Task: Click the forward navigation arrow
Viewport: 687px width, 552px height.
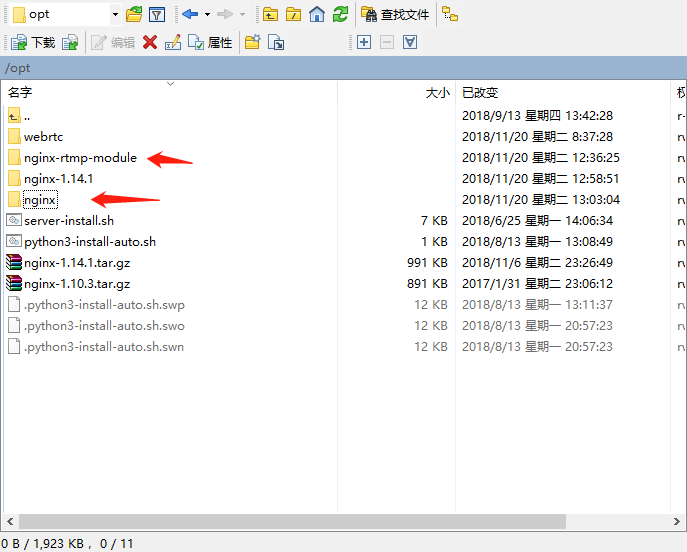Action: (x=225, y=14)
